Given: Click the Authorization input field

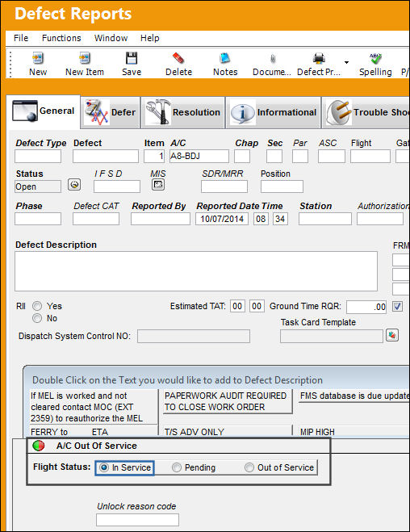Looking at the screenshot, I should [x=380, y=219].
